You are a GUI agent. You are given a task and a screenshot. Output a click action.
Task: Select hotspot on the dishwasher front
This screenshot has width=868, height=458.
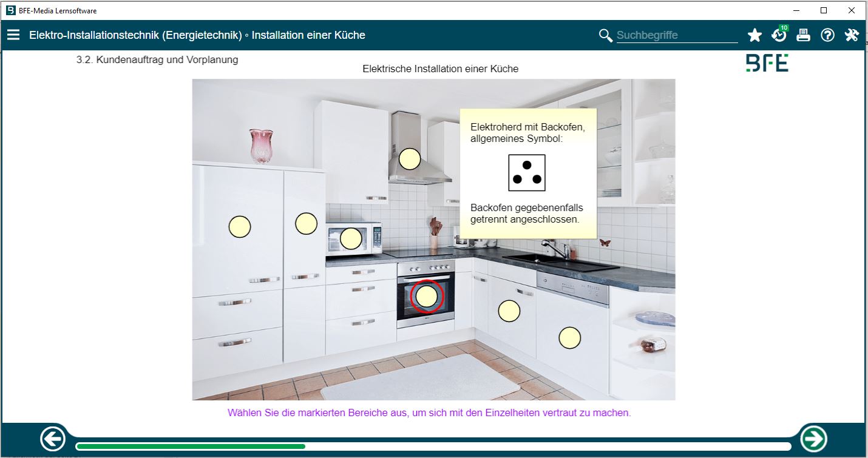(x=569, y=337)
